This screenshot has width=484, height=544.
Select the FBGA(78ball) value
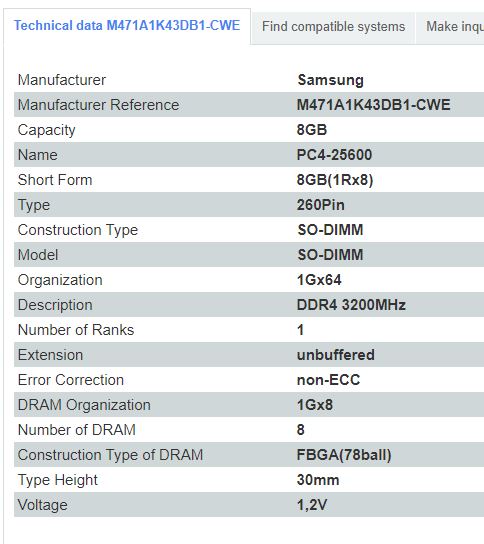[x=344, y=455]
